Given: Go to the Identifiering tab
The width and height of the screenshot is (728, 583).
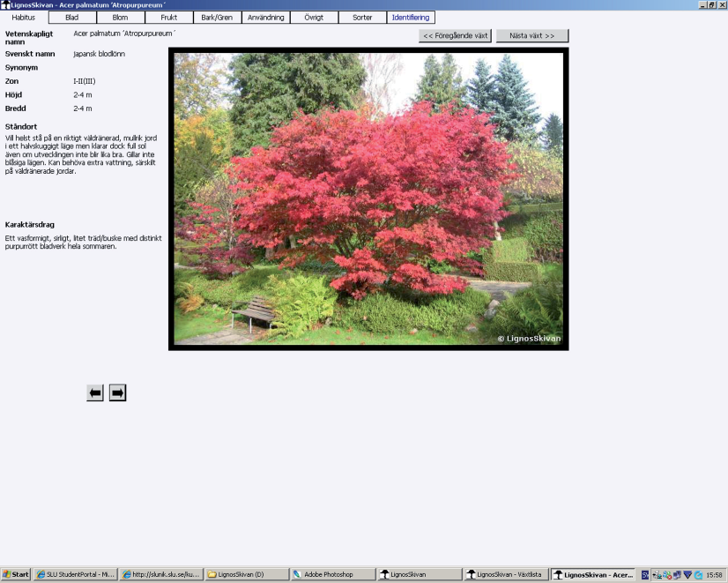Looking at the screenshot, I should pyautogui.click(x=411, y=18).
